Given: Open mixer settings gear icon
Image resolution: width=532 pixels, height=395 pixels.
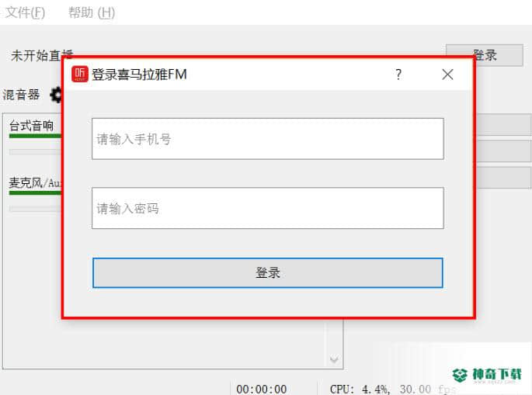Looking at the screenshot, I should (x=56, y=95).
